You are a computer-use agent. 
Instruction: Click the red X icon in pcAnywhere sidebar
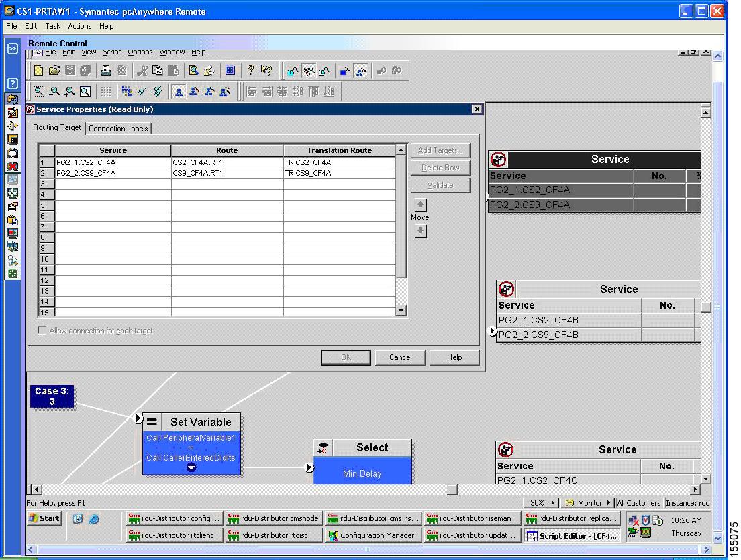(x=13, y=166)
